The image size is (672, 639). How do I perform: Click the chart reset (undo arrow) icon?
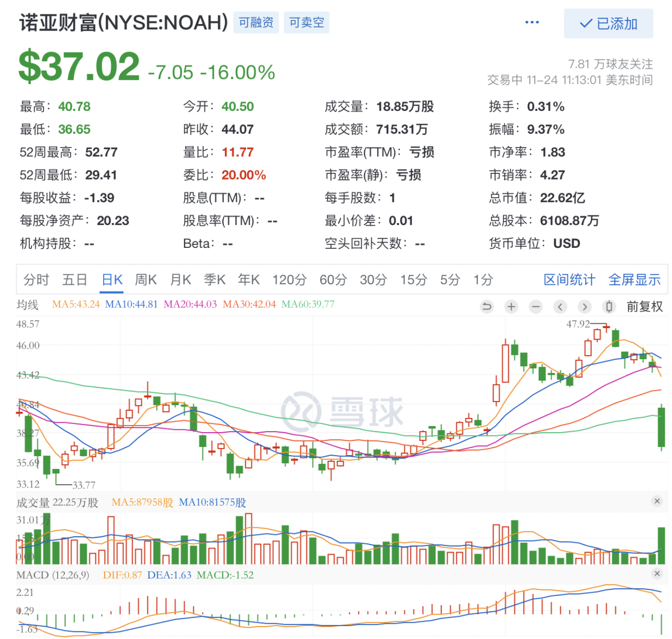pos(486,307)
